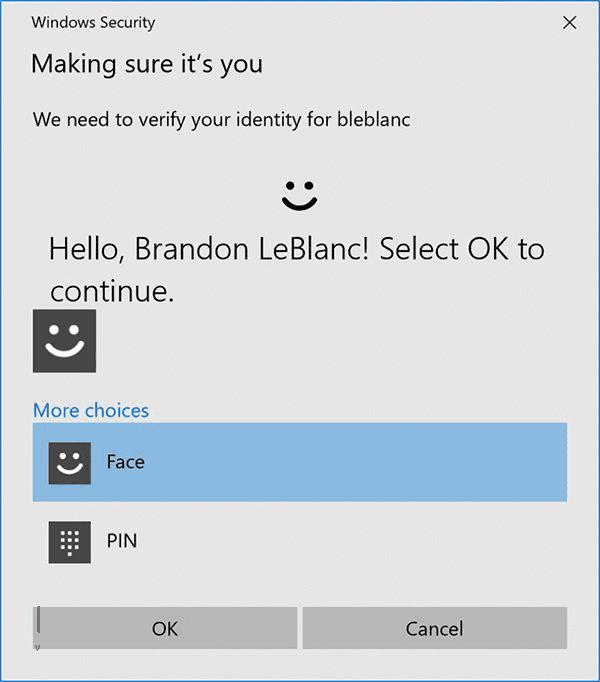Choose the PIN sign-in option row
The image size is (600, 682).
300,542
